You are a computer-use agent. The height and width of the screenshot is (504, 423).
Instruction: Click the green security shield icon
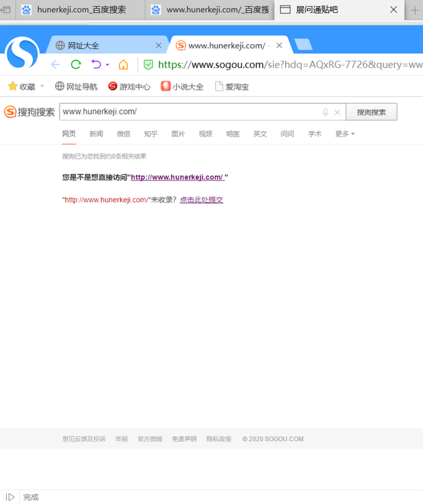pyautogui.click(x=148, y=64)
